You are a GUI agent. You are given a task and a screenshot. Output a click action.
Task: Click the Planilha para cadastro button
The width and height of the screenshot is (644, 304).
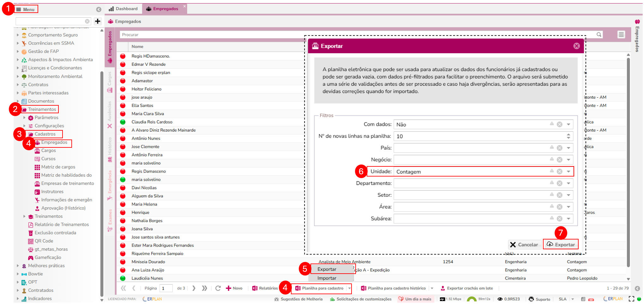319,288
